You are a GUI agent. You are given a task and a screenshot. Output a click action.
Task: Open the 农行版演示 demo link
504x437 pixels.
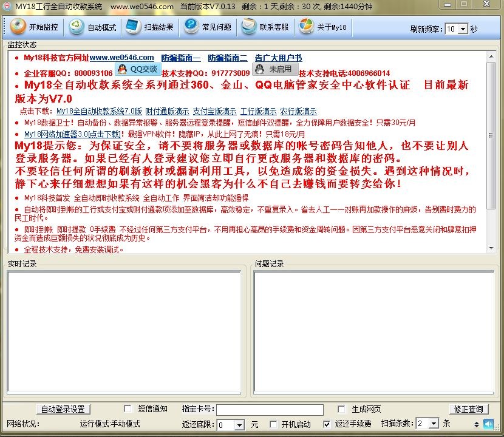(x=298, y=111)
